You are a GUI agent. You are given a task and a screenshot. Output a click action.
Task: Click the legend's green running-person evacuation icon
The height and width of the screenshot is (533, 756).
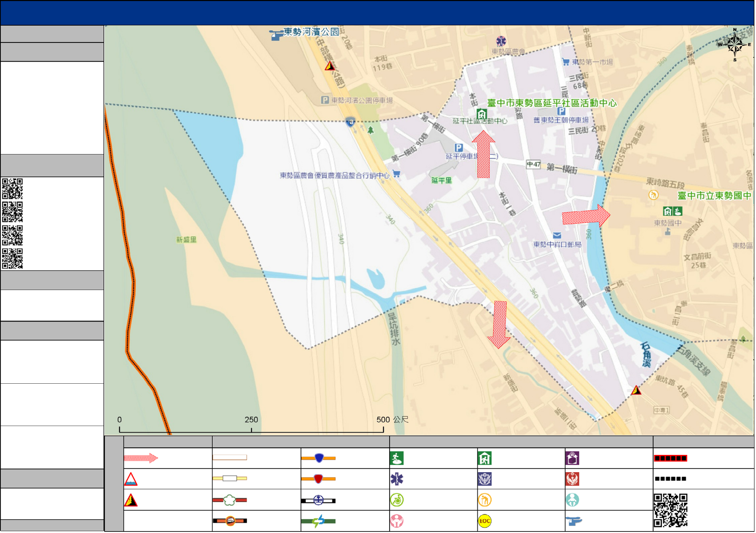[x=397, y=458]
